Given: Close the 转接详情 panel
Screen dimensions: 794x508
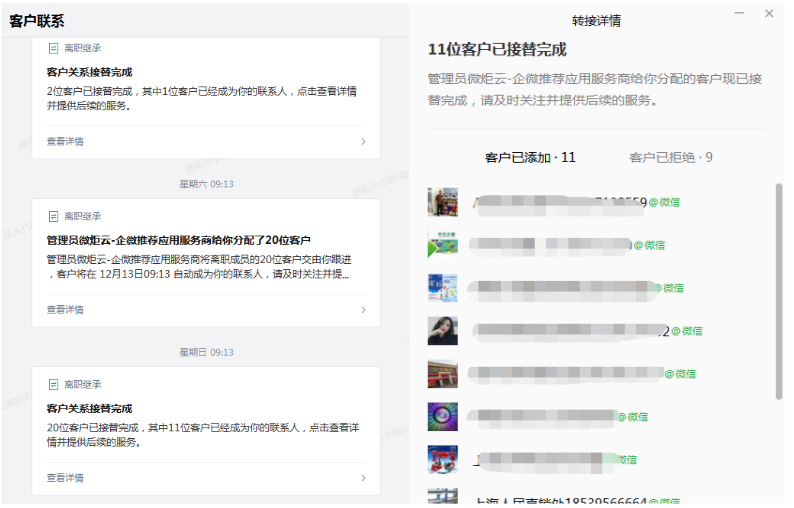Looking at the screenshot, I should click(769, 13).
